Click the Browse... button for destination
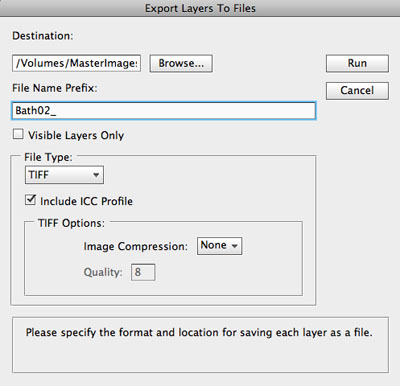 (181, 63)
